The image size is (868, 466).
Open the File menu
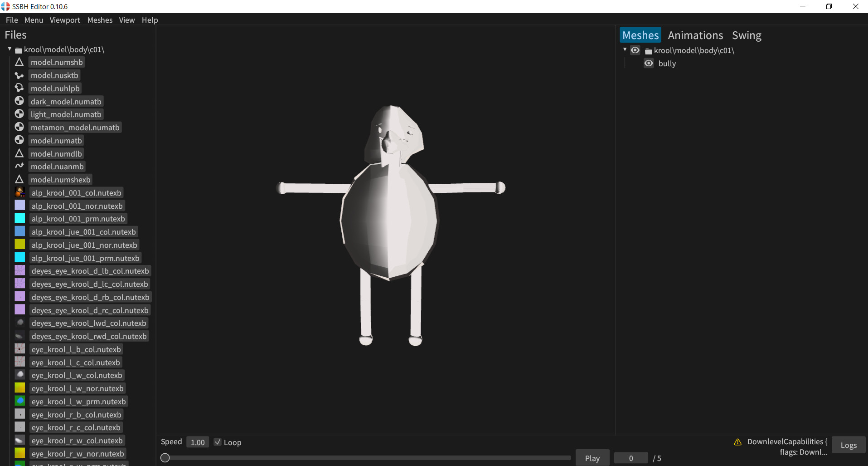click(x=12, y=20)
